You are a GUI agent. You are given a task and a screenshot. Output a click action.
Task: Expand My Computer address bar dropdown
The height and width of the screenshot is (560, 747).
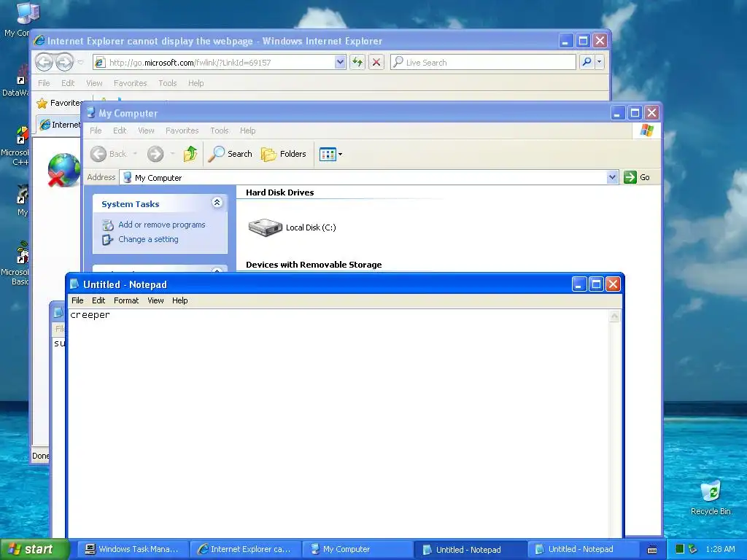point(612,178)
